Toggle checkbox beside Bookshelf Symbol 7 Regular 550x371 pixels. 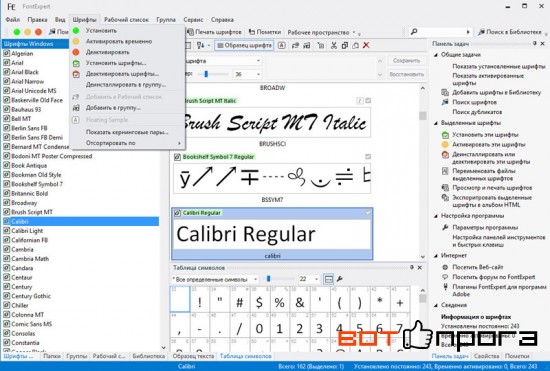coord(177,157)
